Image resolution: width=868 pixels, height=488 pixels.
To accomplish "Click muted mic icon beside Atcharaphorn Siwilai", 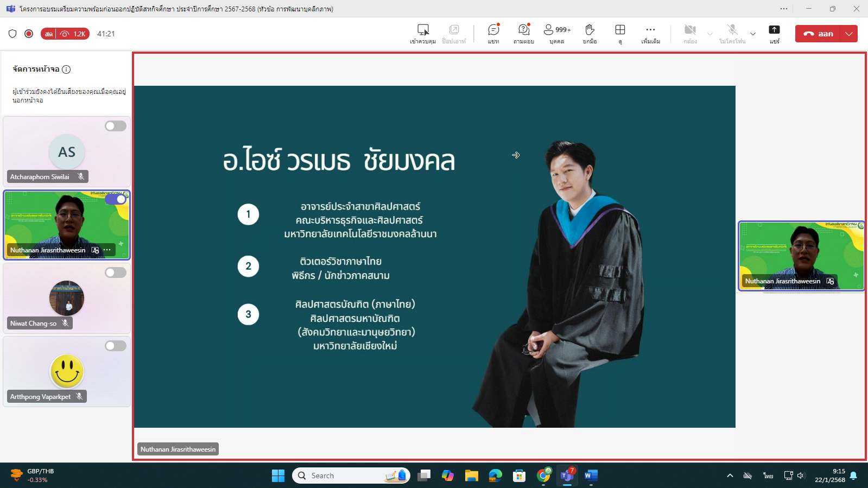I will 81,176.
